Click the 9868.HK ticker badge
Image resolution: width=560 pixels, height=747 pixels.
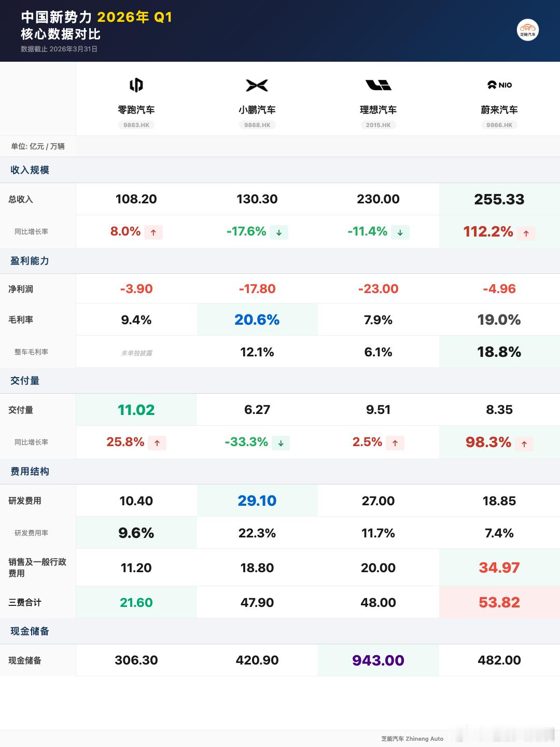[x=257, y=125]
